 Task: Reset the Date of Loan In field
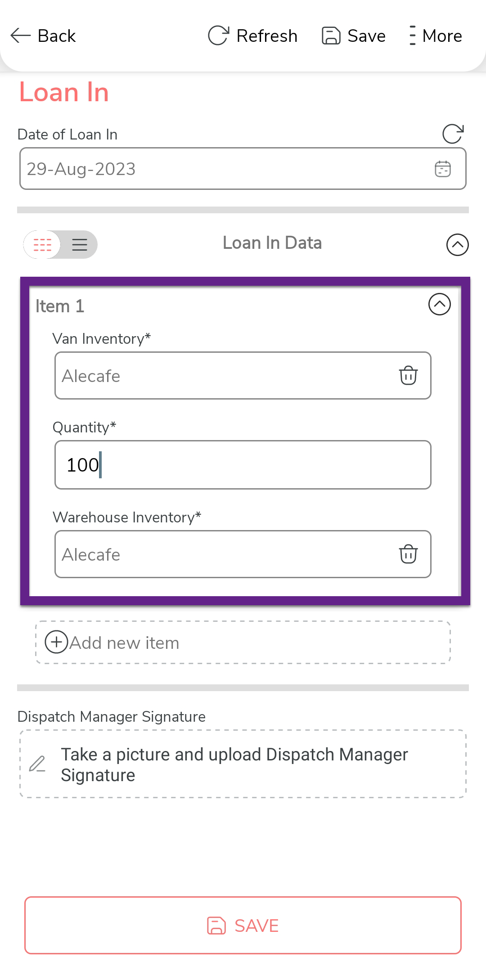tap(453, 134)
